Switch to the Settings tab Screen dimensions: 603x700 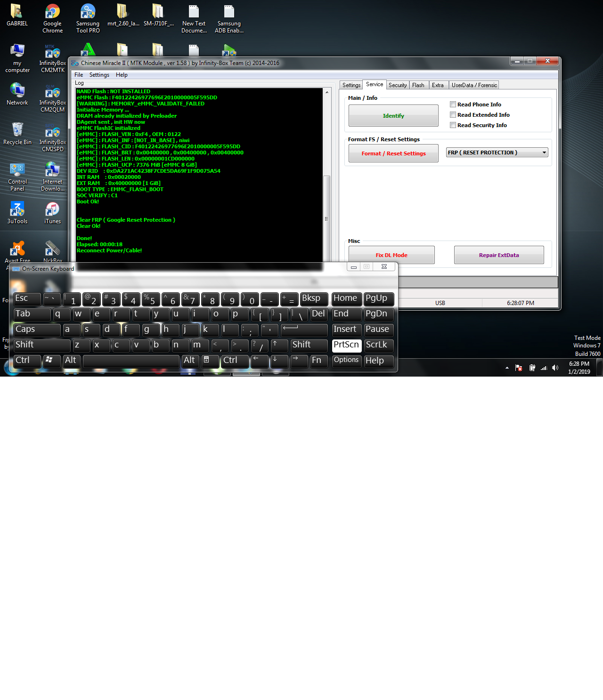tap(351, 85)
